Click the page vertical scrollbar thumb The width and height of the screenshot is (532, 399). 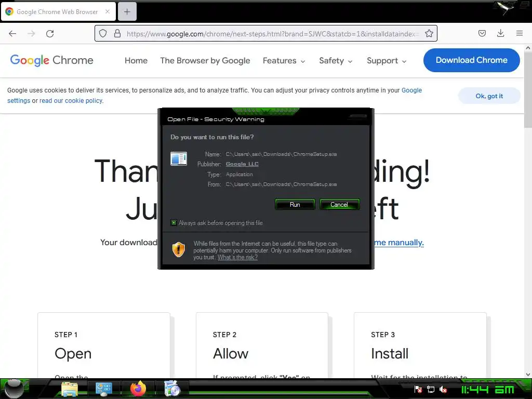[528, 90]
